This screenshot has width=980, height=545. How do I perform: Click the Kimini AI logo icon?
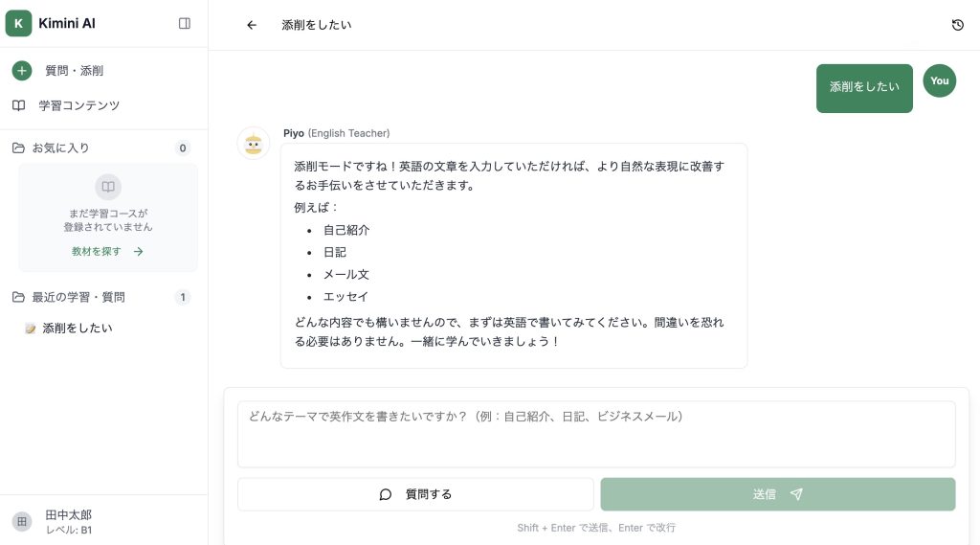point(18,23)
